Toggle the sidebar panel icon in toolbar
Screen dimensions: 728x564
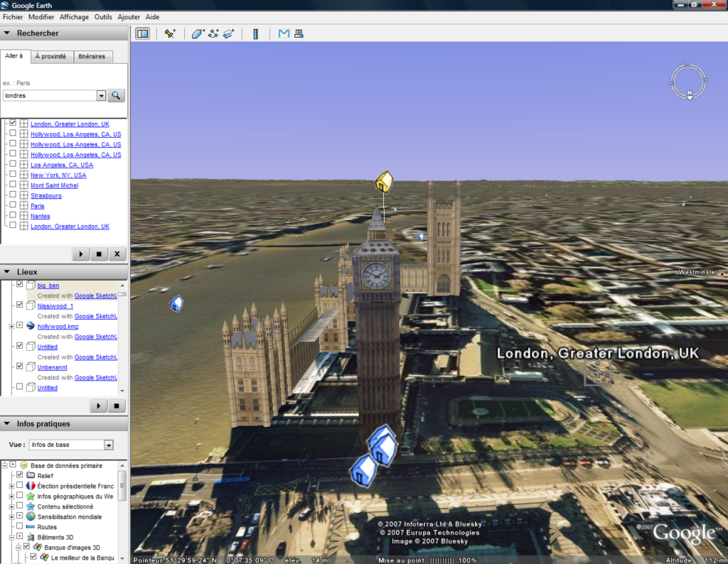[x=142, y=33]
